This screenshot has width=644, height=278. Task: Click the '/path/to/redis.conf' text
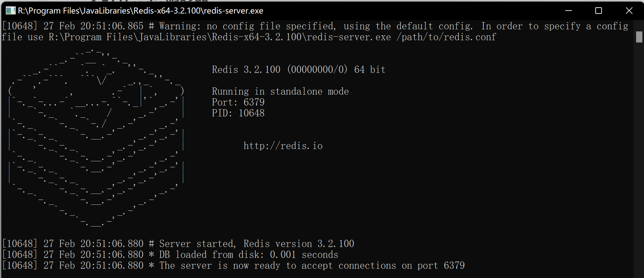click(446, 37)
